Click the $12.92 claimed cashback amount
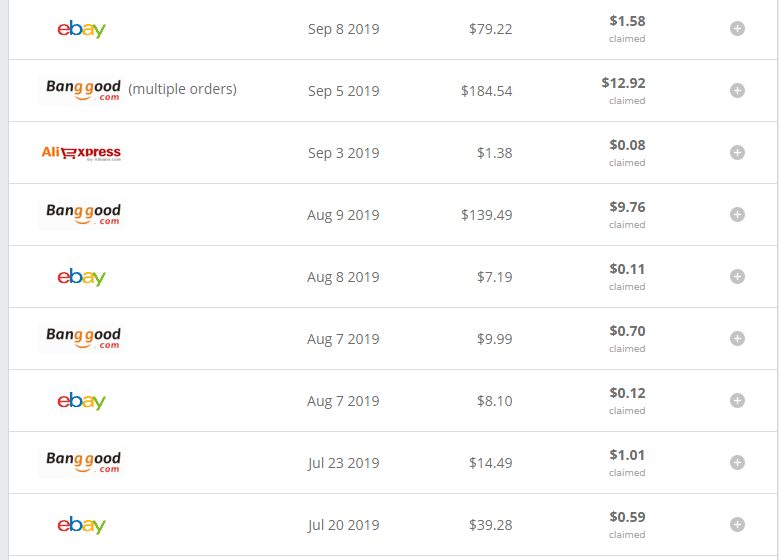Viewport: 779px width, 560px height. (623, 83)
